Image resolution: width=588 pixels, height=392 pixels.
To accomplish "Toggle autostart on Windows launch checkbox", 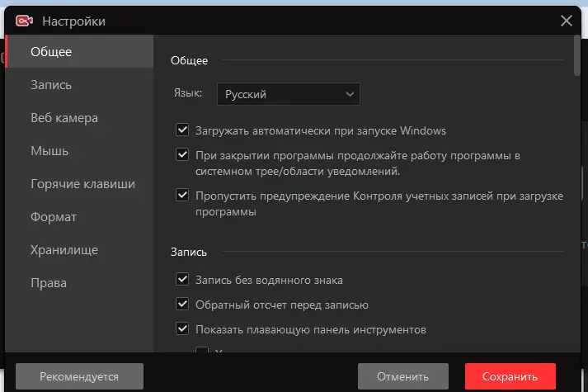I will coord(182,130).
